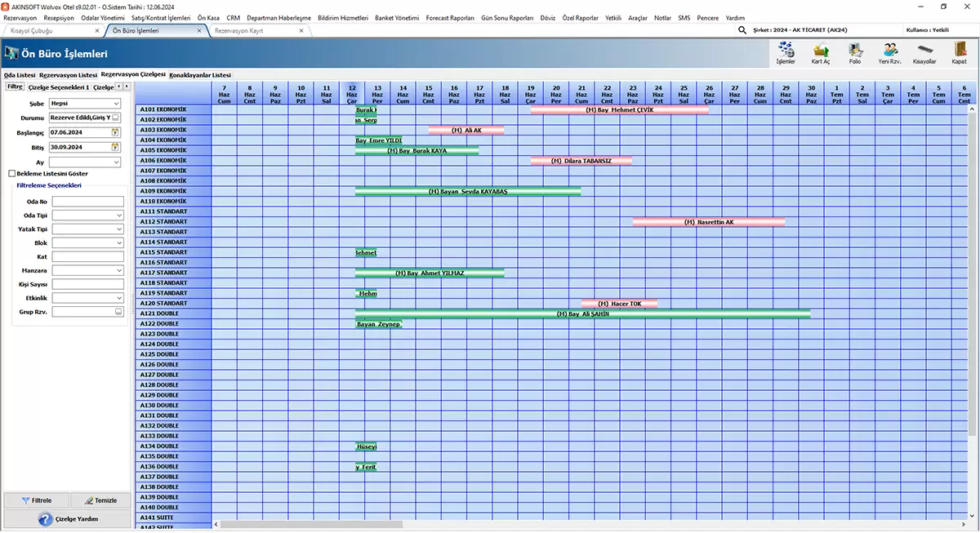
Task: Open the Bitiş date calendar picker icon
Action: [x=115, y=147]
